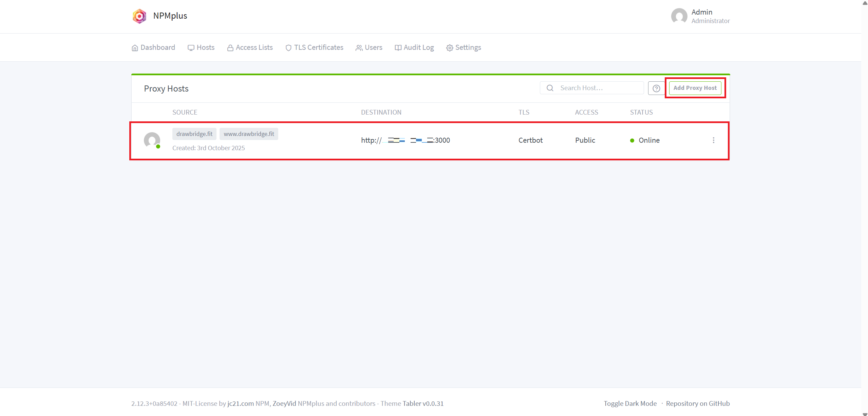The width and height of the screenshot is (868, 416).
Task: Click the NPMplus hexagon logo icon
Action: (139, 16)
